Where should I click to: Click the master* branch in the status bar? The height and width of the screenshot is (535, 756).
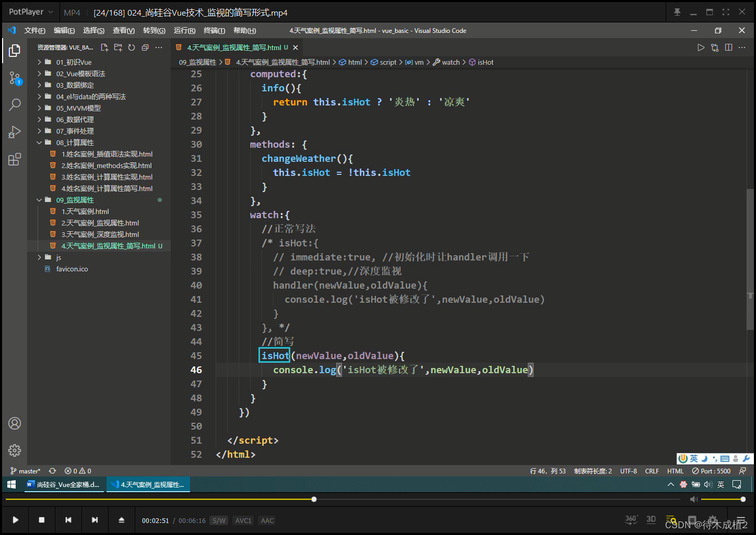(25, 471)
